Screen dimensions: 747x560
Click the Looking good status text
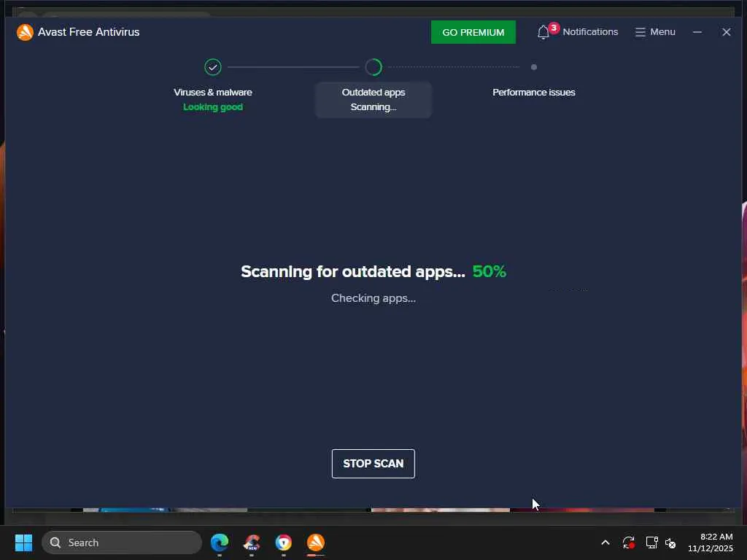[213, 107]
